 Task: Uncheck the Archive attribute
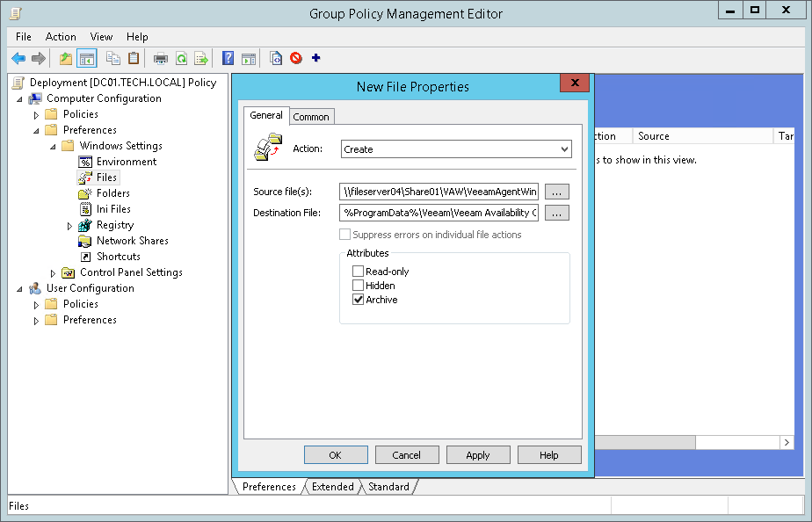(x=358, y=299)
